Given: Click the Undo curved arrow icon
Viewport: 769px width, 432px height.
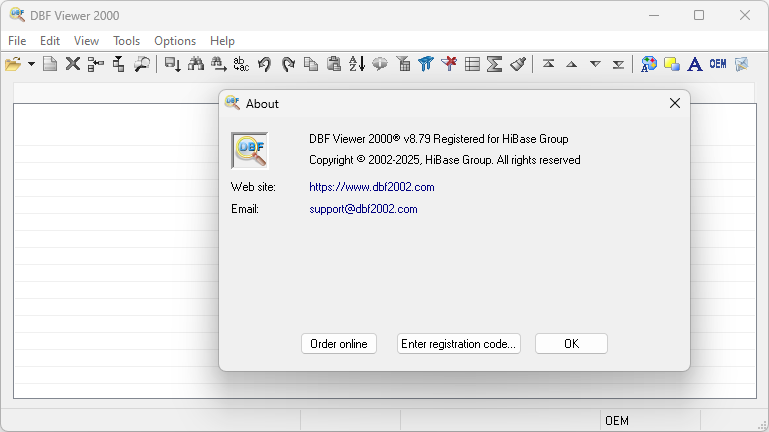Looking at the screenshot, I should tap(264, 64).
